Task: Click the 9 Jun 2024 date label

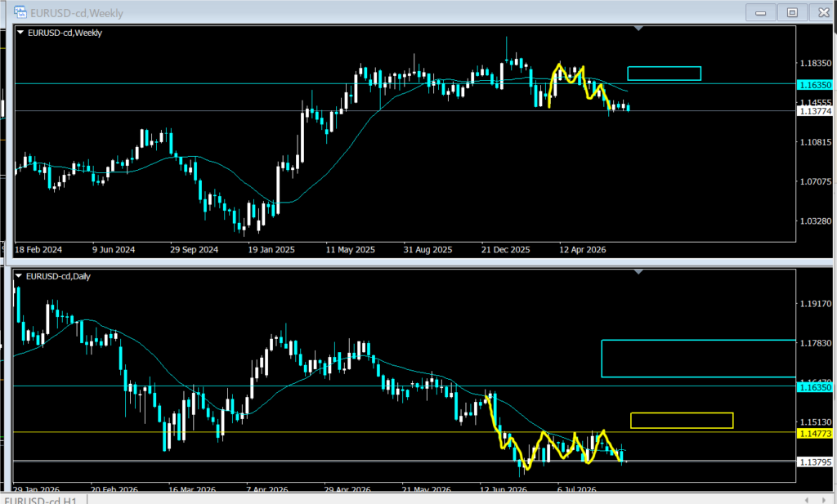Action: coord(114,250)
